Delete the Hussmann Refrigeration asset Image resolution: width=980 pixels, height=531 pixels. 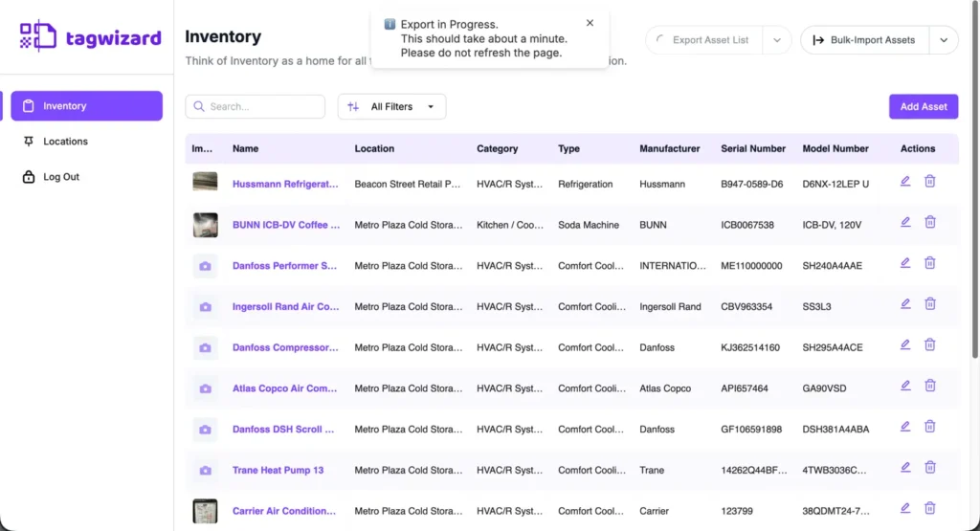pyautogui.click(x=930, y=181)
